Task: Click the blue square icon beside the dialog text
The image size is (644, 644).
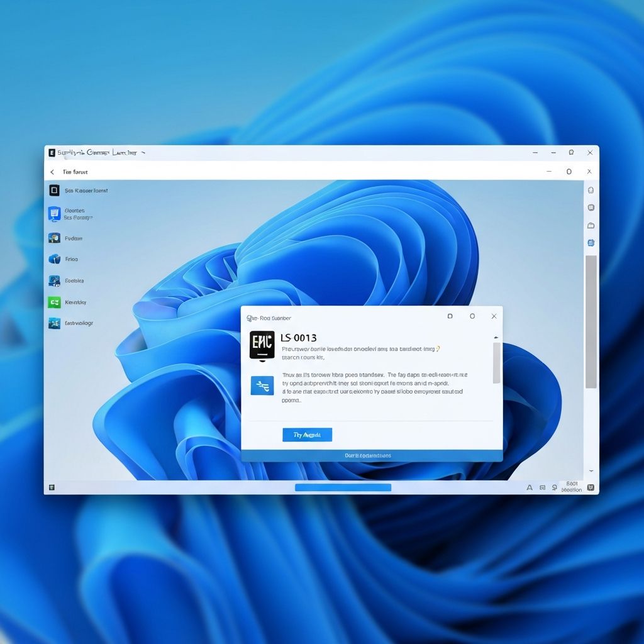Action: [262, 386]
